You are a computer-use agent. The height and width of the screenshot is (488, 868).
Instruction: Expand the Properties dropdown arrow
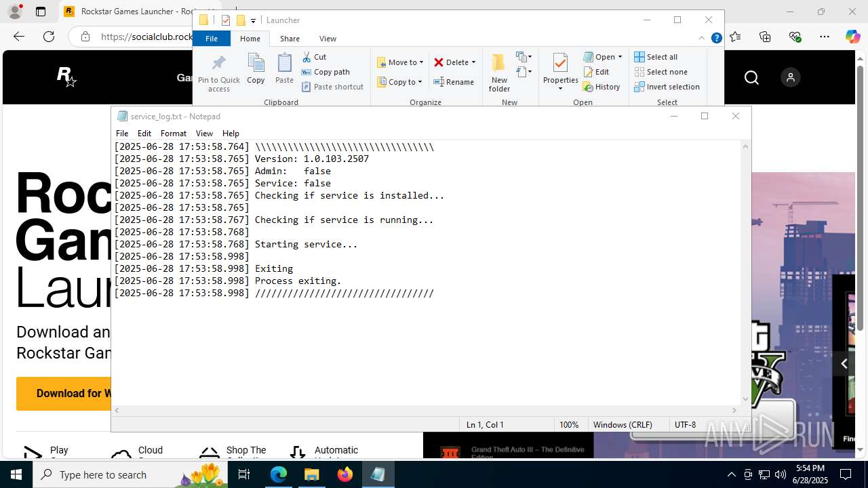pyautogui.click(x=560, y=88)
